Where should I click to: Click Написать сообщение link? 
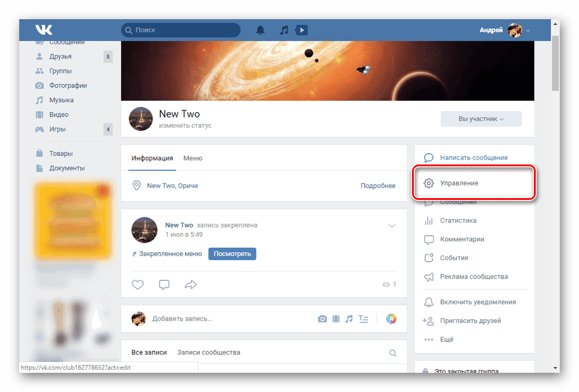coord(474,158)
